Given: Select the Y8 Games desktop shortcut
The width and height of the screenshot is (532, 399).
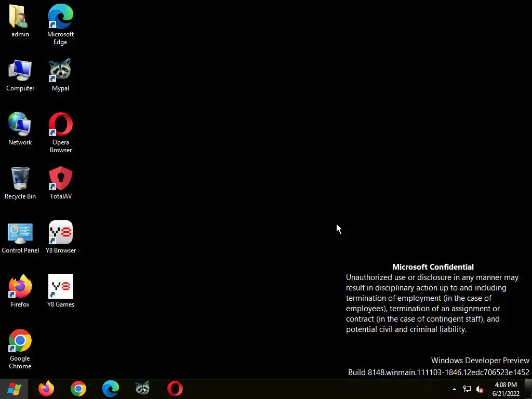Looking at the screenshot, I should (60, 291).
